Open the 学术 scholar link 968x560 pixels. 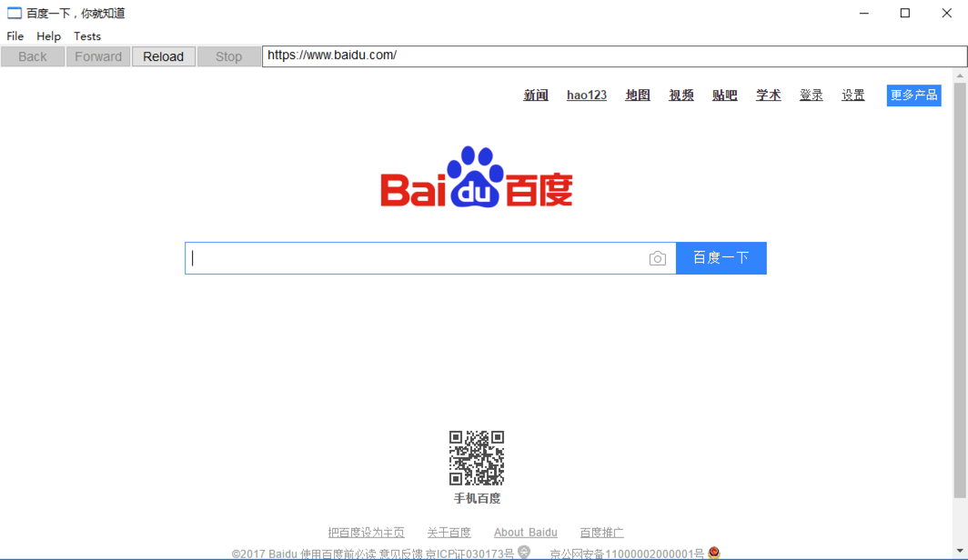click(x=769, y=95)
